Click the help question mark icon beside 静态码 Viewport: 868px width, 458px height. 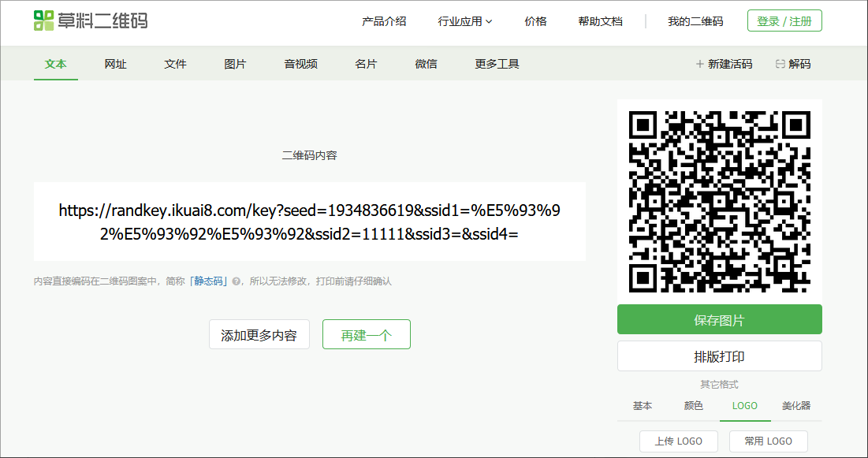point(237,281)
